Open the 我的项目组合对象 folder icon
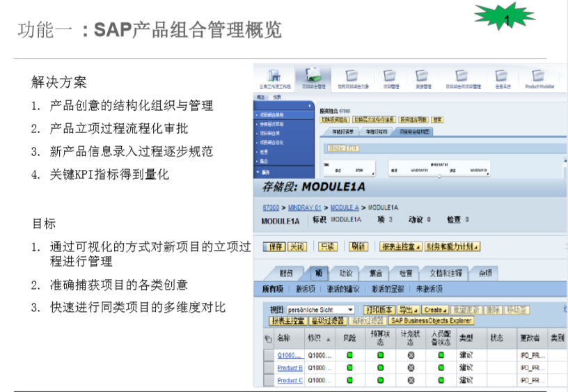Image resolution: width=568 pixels, height=392 pixels. tap(352, 75)
